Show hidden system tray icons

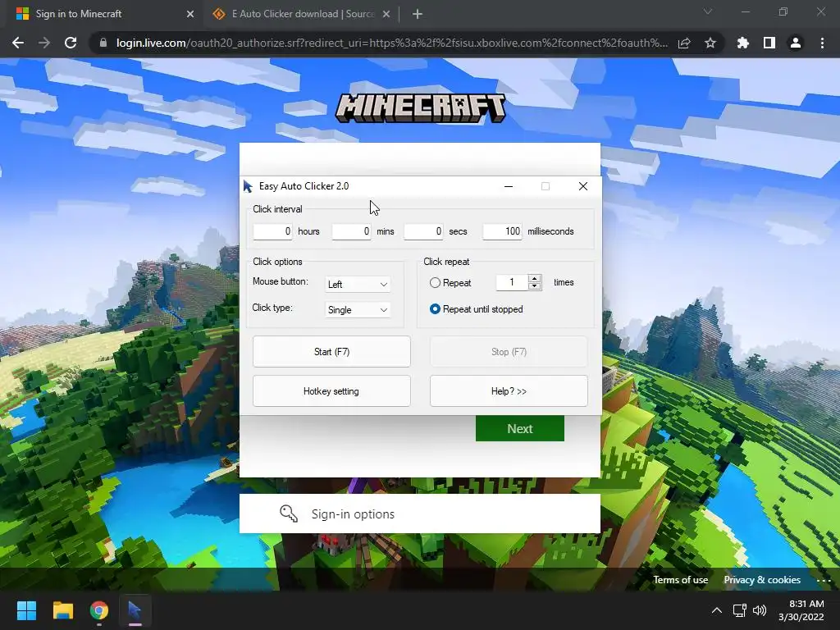[717, 610]
